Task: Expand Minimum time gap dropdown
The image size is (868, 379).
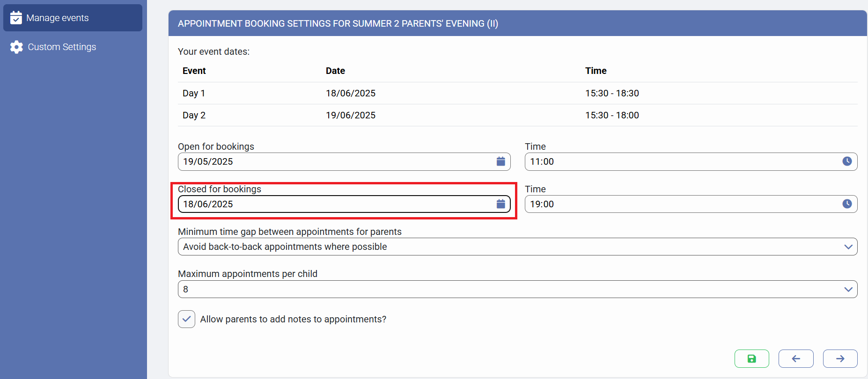Action: coord(848,247)
